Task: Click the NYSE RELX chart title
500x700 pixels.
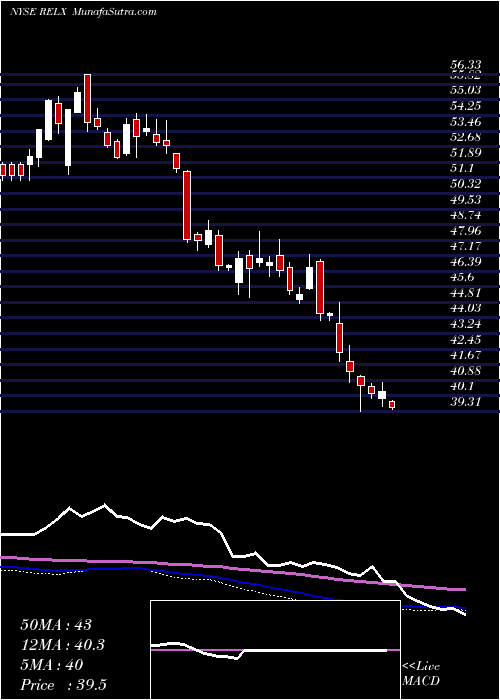Action: 83,12
